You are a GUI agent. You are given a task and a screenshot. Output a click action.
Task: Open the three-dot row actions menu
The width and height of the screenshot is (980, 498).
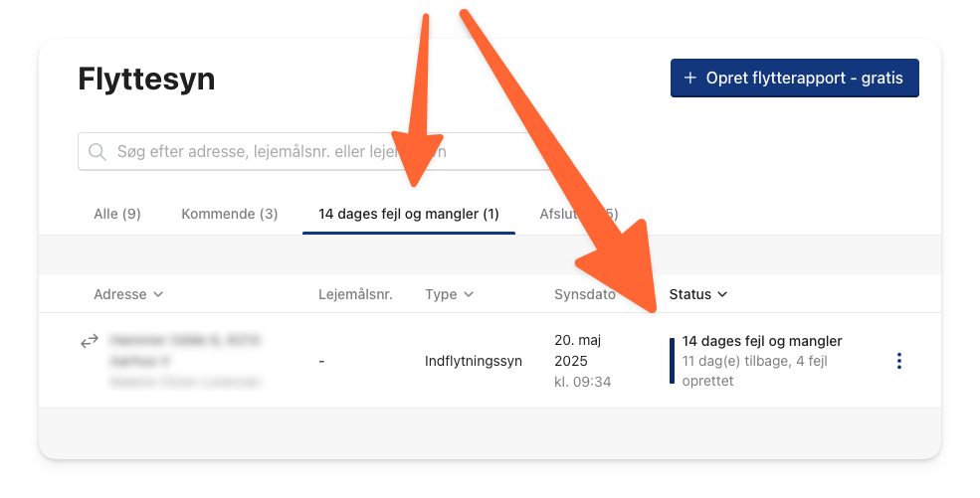[898, 361]
